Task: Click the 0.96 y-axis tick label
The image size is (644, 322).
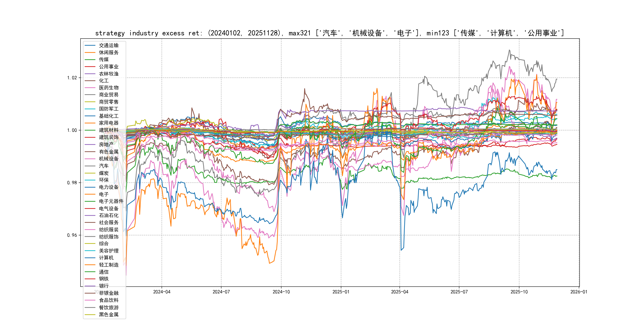Action: 72,235
